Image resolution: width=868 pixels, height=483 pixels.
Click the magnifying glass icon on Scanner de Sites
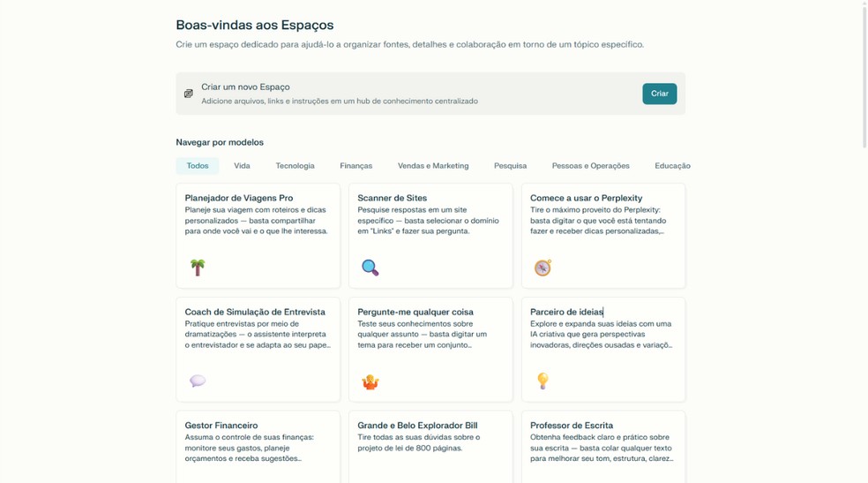[x=370, y=268]
